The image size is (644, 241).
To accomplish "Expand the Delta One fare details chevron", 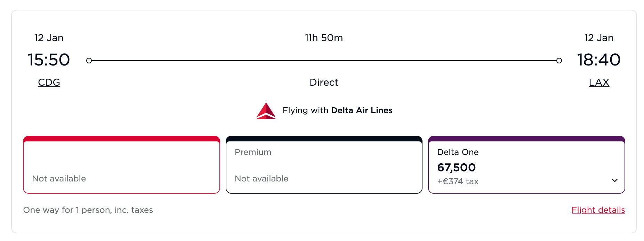I will [615, 180].
